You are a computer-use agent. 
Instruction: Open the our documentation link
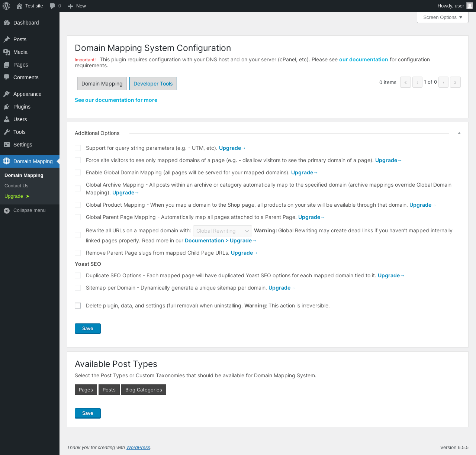363,59
